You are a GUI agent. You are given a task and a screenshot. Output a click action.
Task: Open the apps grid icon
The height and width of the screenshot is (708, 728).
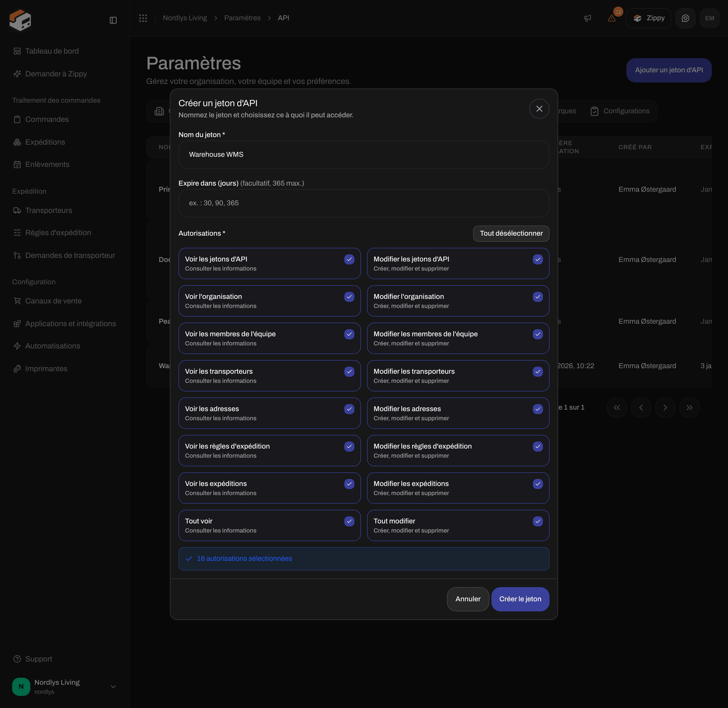pos(143,18)
